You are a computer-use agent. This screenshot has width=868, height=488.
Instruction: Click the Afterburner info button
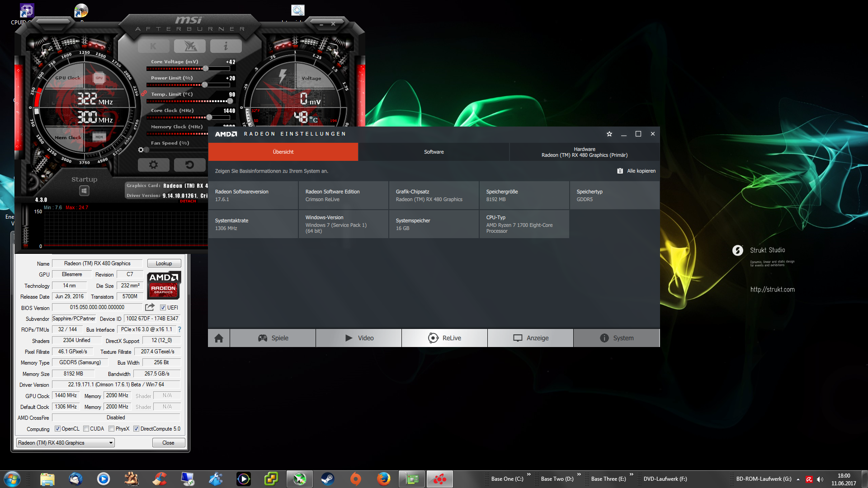point(226,46)
